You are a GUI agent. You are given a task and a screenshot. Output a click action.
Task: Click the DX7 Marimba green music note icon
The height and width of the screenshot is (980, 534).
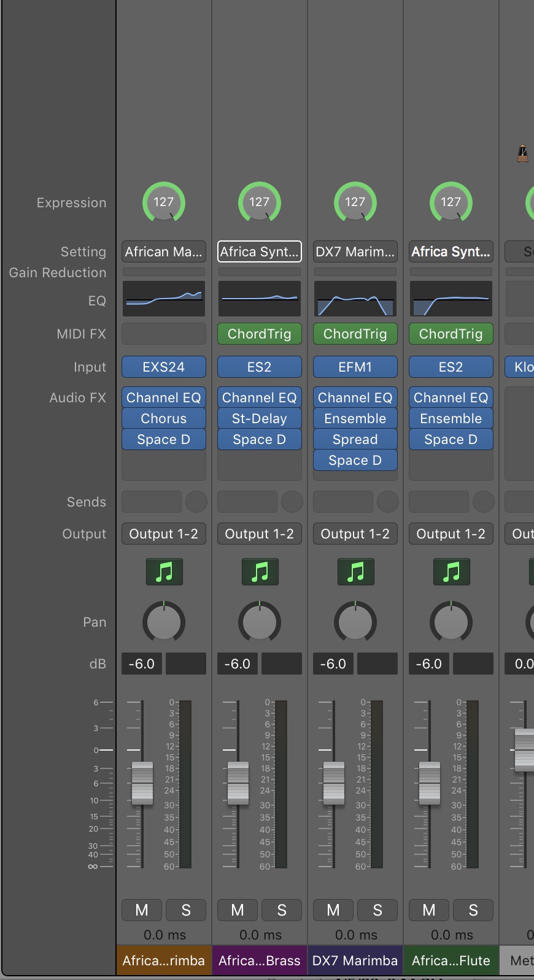[x=355, y=572]
